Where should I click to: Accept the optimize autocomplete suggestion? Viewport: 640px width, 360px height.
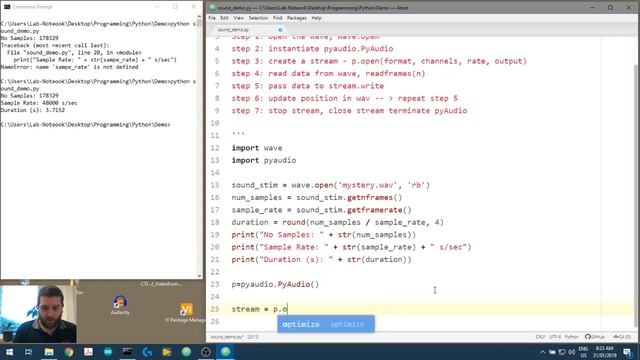[x=326, y=324]
